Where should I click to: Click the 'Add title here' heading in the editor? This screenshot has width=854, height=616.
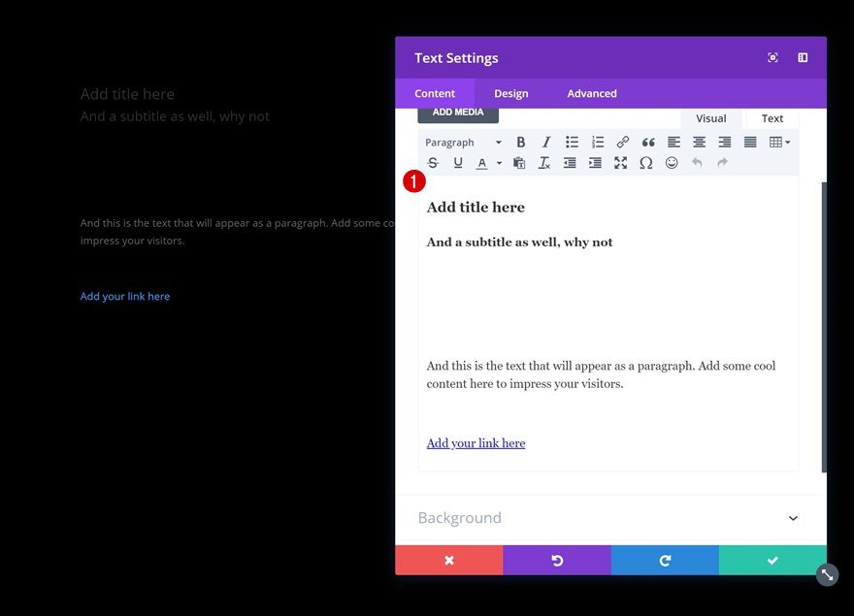click(476, 208)
